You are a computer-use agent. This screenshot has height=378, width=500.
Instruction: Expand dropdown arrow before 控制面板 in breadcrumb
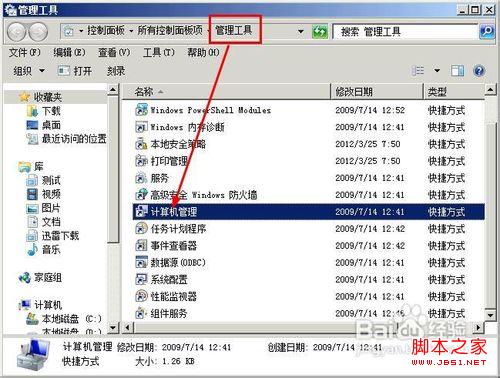81,31
